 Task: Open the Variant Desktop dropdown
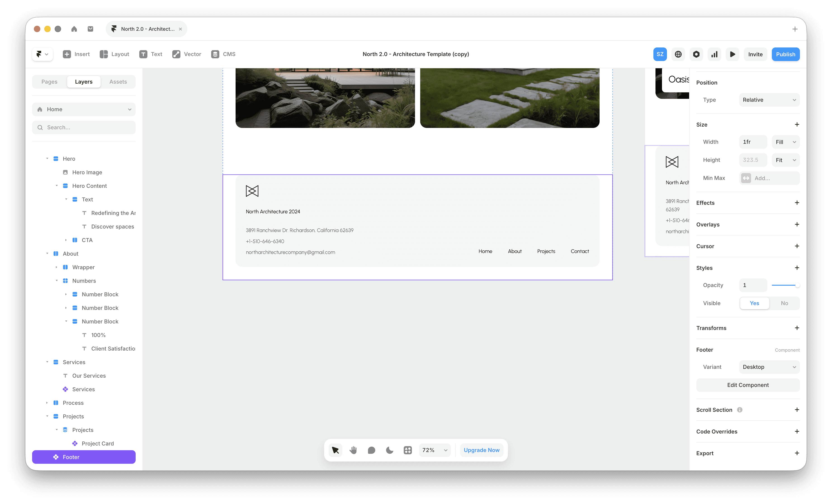(769, 367)
